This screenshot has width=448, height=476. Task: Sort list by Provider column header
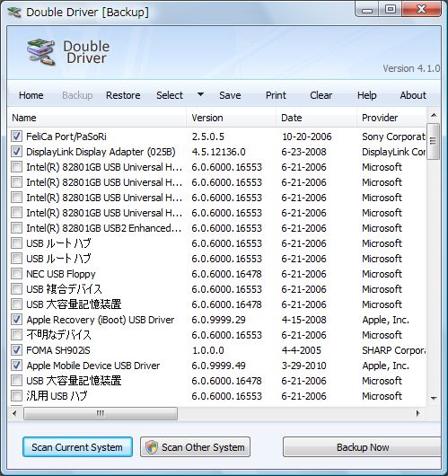click(391, 118)
